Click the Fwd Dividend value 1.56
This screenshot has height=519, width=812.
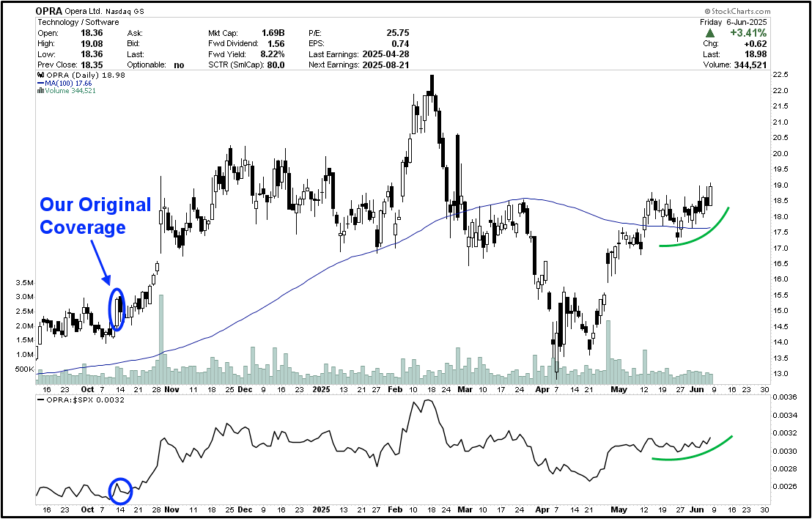[276, 44]
